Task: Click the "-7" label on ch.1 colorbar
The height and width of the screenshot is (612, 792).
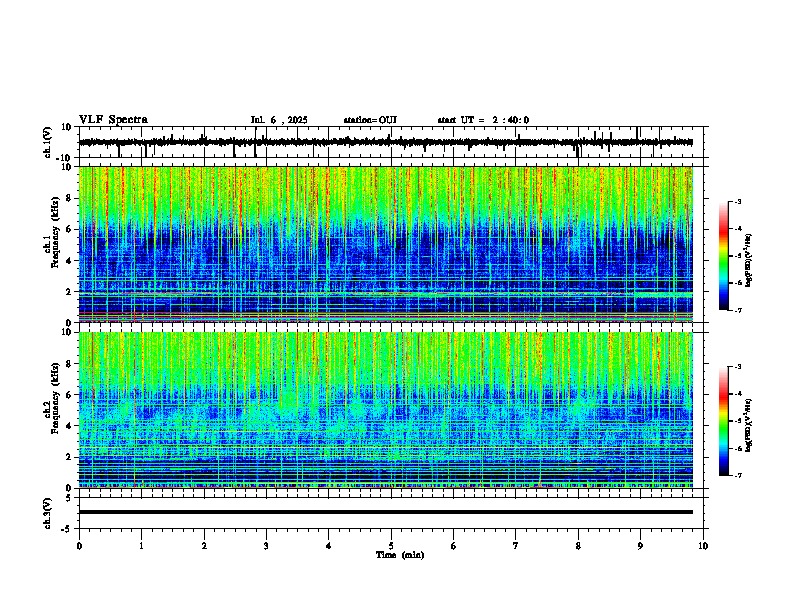Action: pyautogui.click(x=738, y=310)
